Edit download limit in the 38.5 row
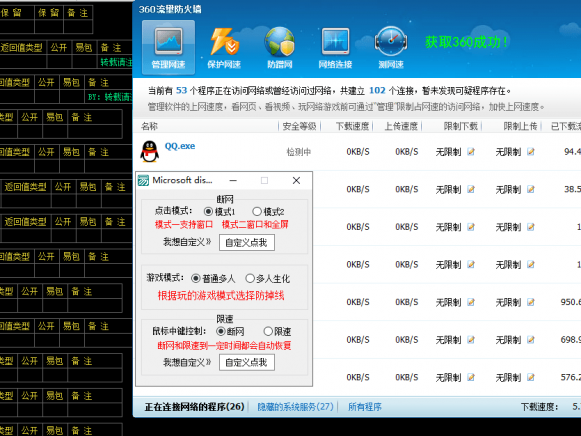Image resolution: width=581 pixels, height=436 pixels. (x=471, y=189)
